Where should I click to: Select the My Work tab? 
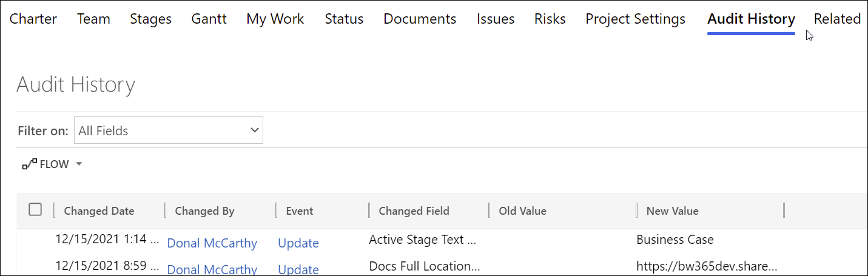pyautogui.click(x=275, y=19)
